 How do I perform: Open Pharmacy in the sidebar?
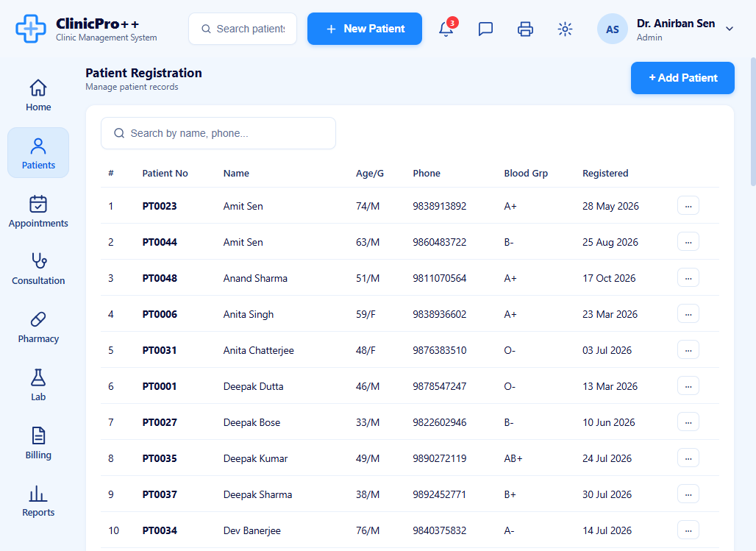pyautogui.click(x=38, y=327)
